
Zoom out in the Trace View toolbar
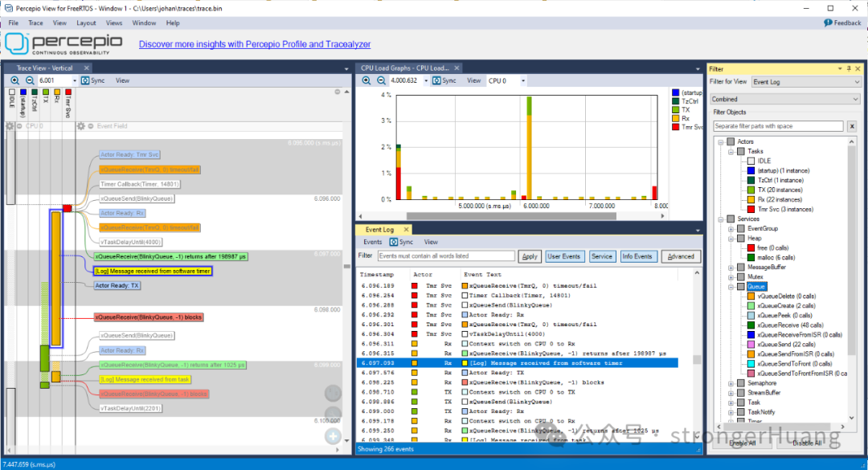click(30, 80)
